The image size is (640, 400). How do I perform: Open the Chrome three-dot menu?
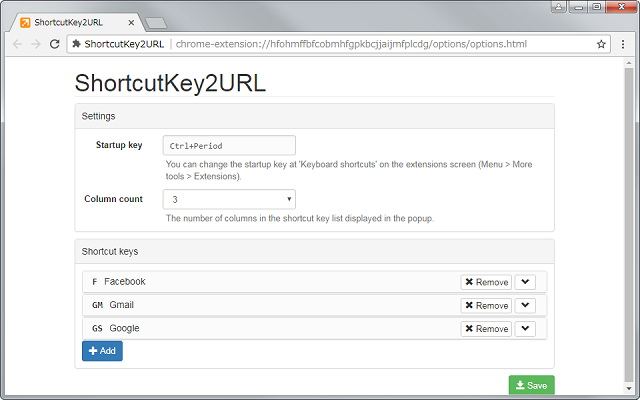(623, 44)
